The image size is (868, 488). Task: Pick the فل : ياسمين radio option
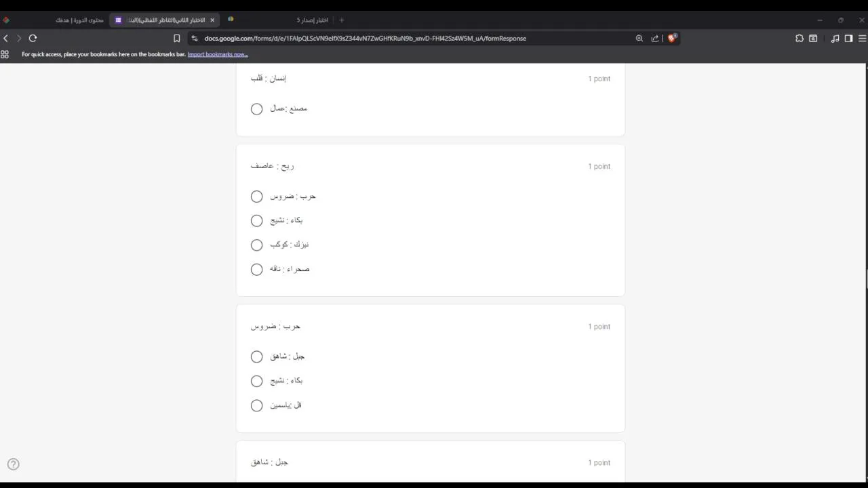pos(256,406)
